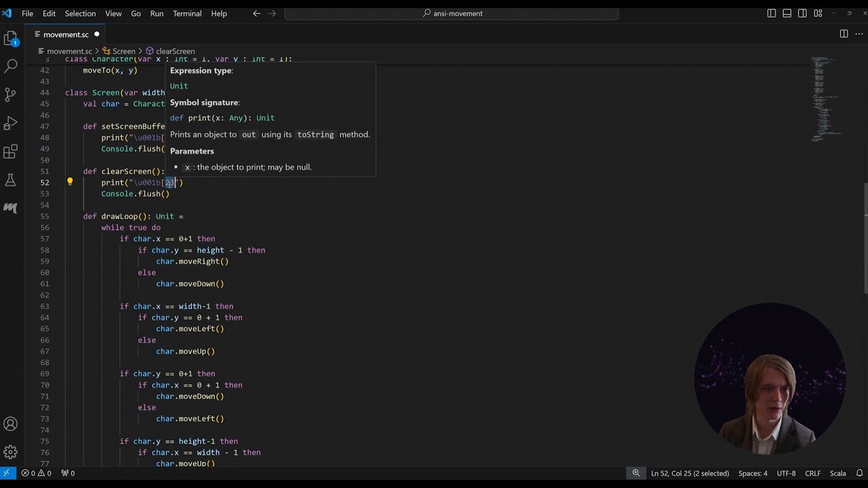This screenshot has height=488, width=868.
Task: Open the File menu
Action: 27,14
